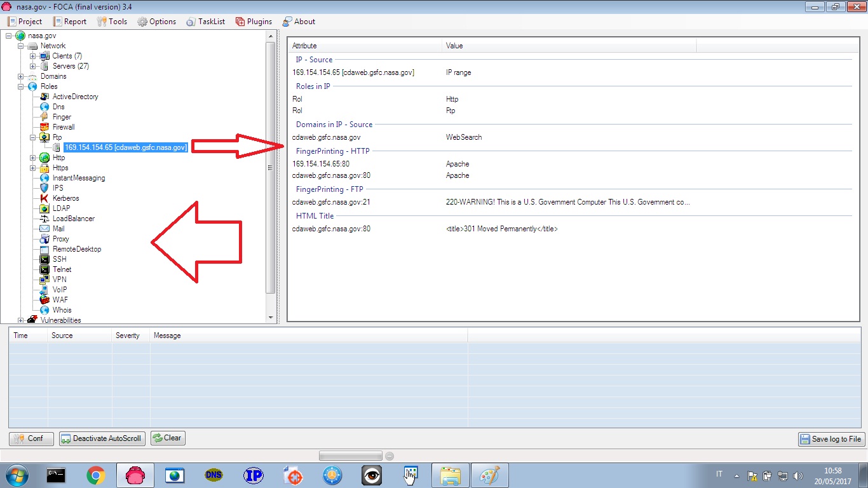Open the Report menu

tap(70, 21)
